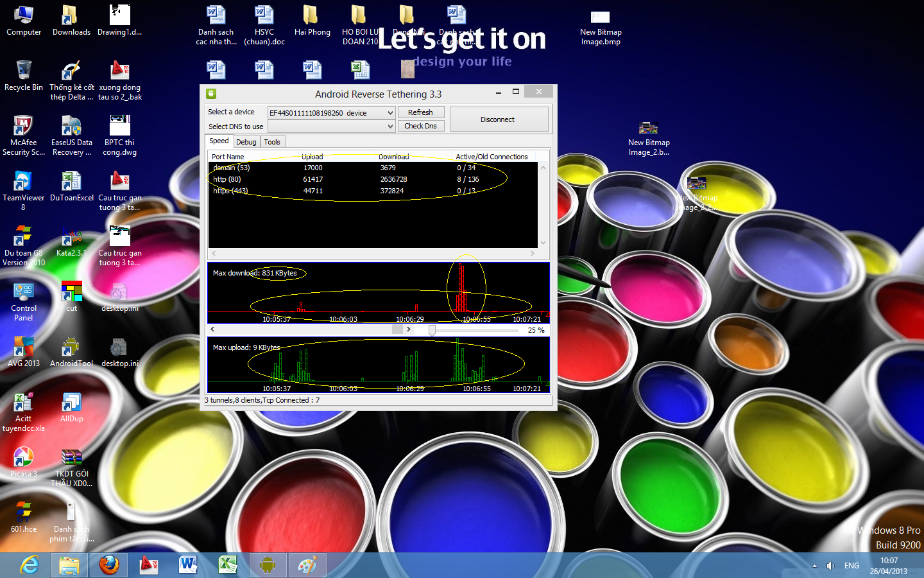
Task: Click the Active/Old Connections column header
Action: click(494, 156)
